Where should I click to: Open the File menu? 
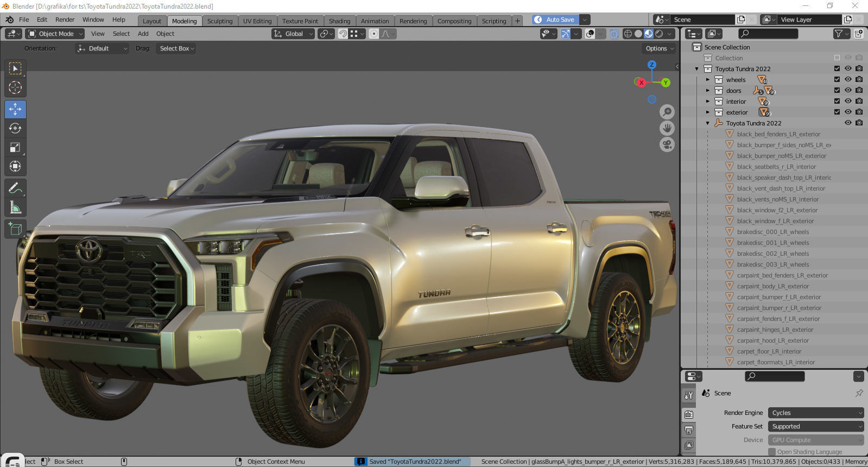pyautogui.click(x=24, y=20)
